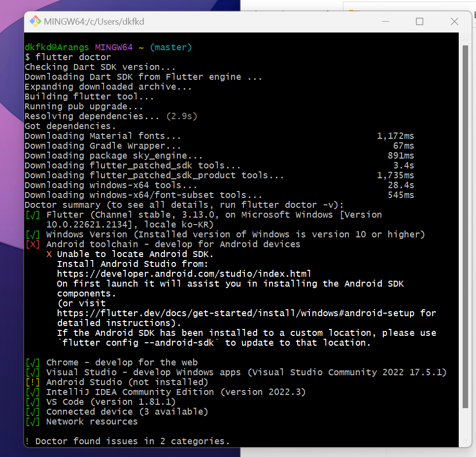Click the 1,735ms timing value
This screenshot has height=457, width=476.
(396, 175)
